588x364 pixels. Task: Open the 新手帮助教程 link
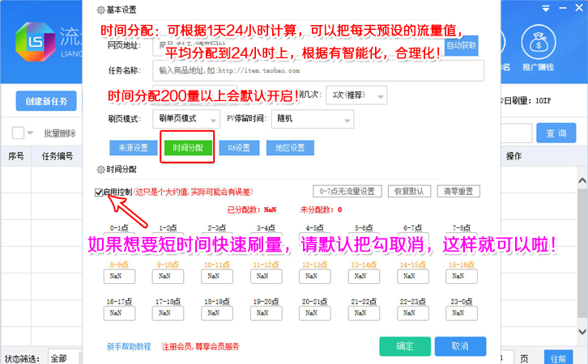(x=129, y=347)
